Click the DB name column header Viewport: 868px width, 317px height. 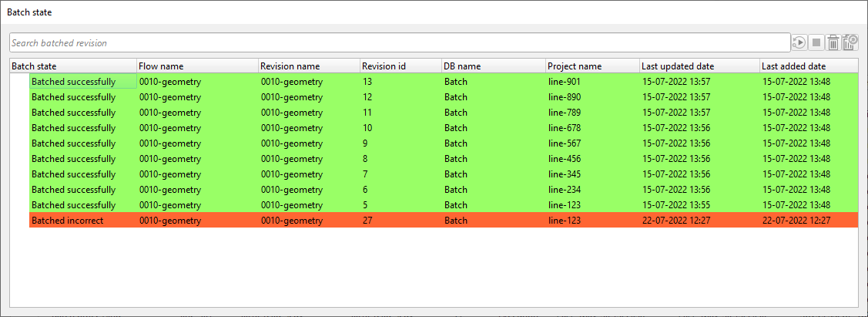click(493, 66)
